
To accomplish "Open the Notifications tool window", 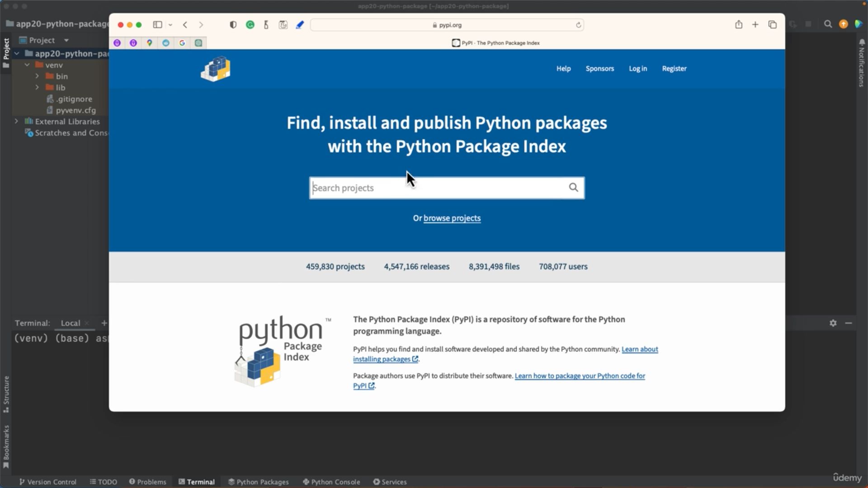I will click(x=862, y=63).
